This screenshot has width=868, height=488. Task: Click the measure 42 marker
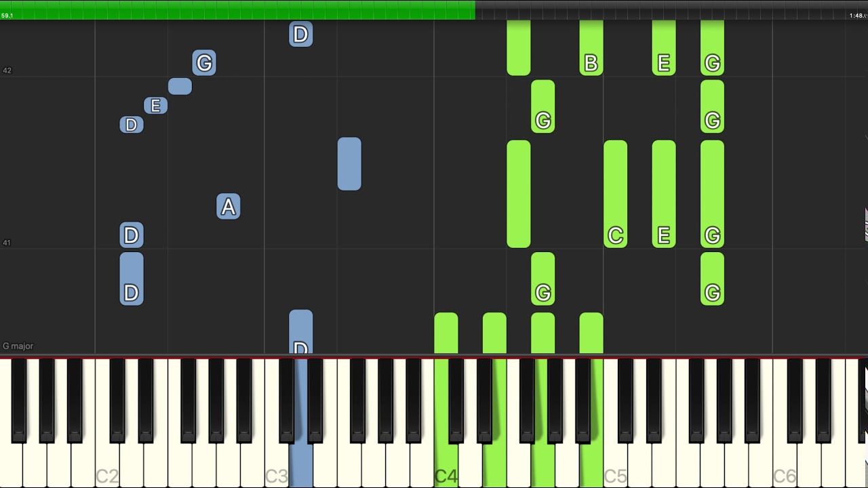[x=7, y=70]
